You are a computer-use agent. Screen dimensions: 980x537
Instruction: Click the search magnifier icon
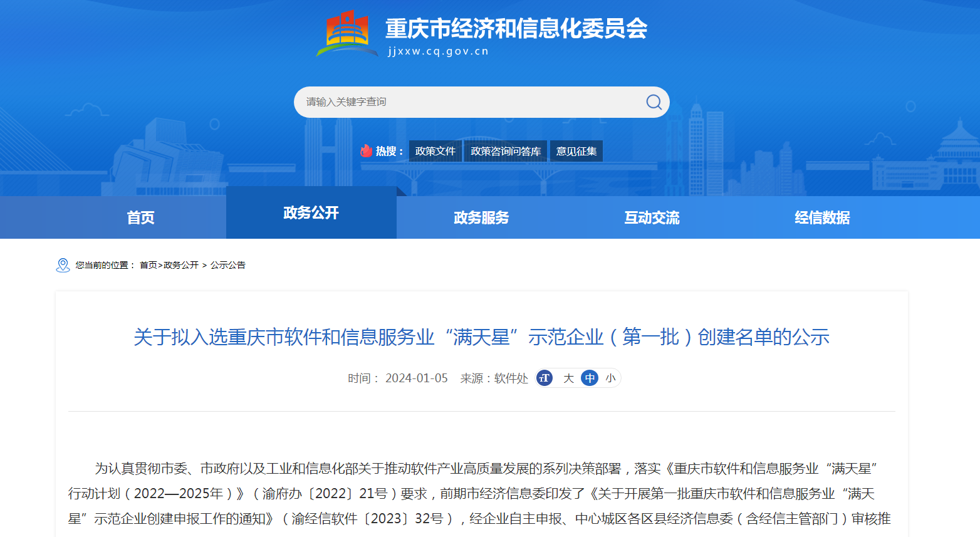654,102
